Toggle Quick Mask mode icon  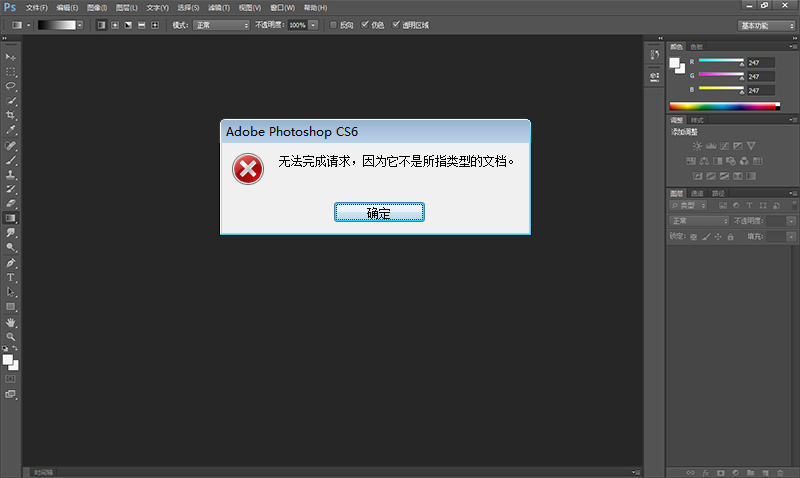pos(10,379)
